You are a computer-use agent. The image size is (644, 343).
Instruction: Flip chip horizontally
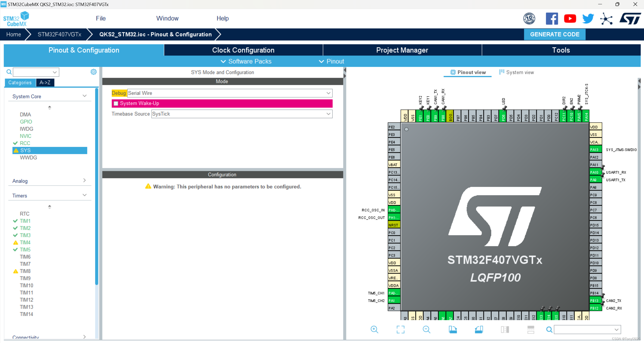pyautogui.click(x=505, y=329)
